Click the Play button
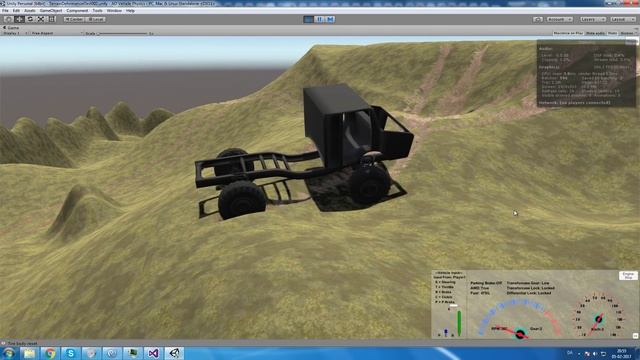 (x=309, y=19)
